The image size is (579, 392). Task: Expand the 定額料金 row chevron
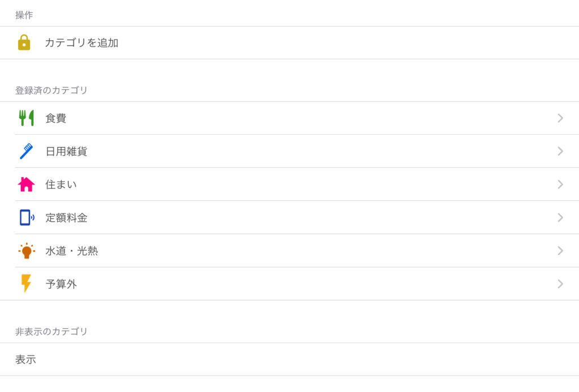click(560, 218)
